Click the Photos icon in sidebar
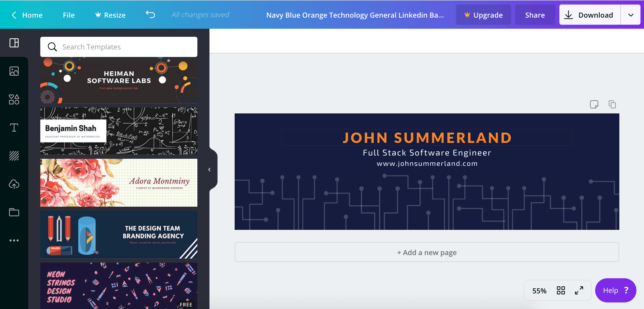Viewport: 644px width, 309px height. coord(14,71)
